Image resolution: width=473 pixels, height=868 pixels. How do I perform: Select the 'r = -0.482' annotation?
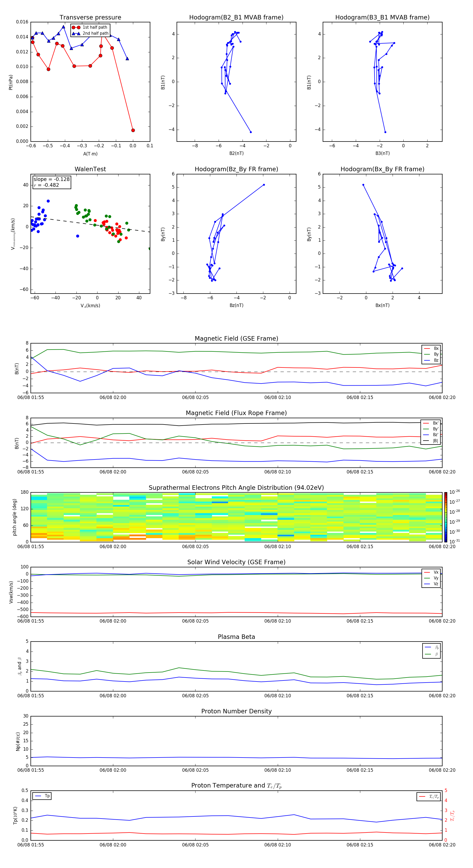point(47,185)
